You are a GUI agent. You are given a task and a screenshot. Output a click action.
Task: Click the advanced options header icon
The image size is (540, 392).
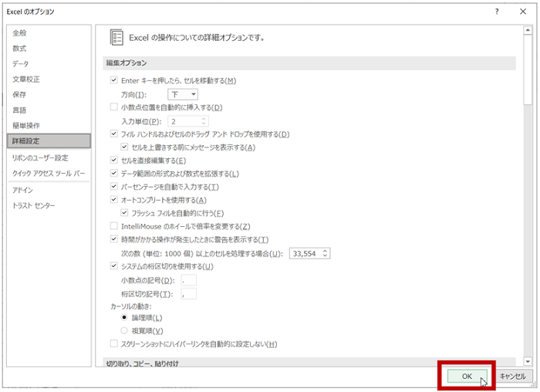click(117, 37)
